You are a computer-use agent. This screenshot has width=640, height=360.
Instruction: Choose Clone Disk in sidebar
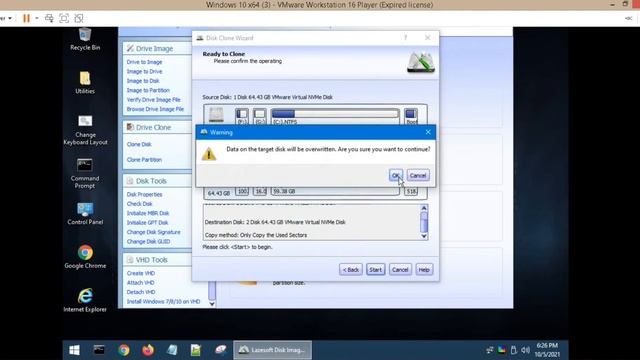pyautogui.click(x=139, y=144)
